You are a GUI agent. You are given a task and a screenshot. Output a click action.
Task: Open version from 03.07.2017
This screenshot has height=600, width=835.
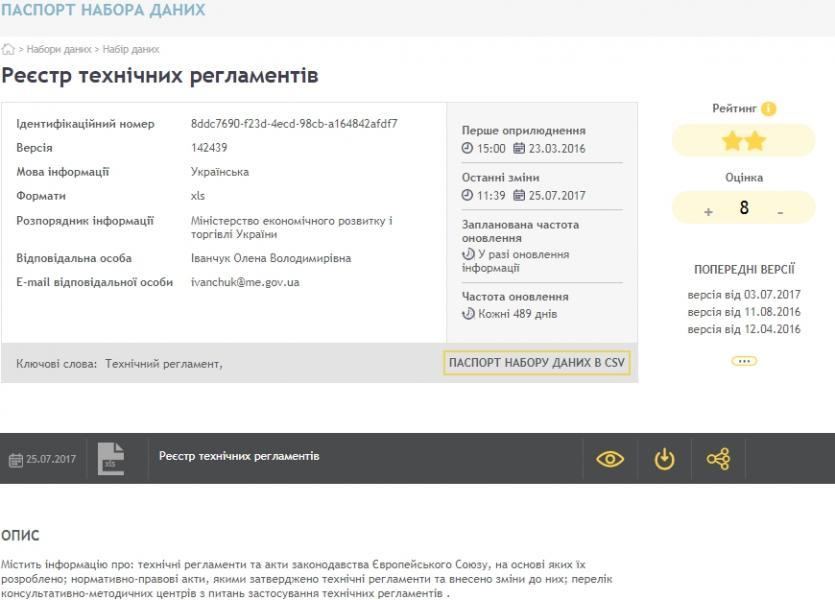744,295
